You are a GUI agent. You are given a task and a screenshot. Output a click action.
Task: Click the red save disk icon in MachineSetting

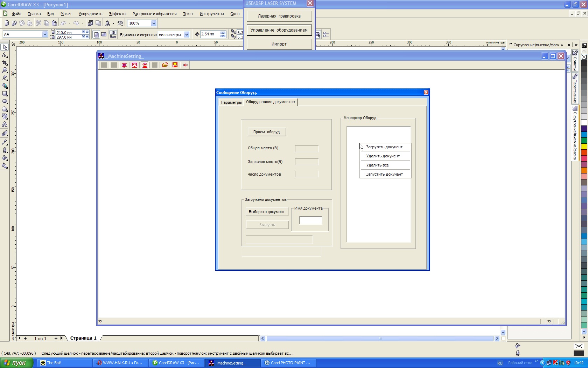point(175,65)
